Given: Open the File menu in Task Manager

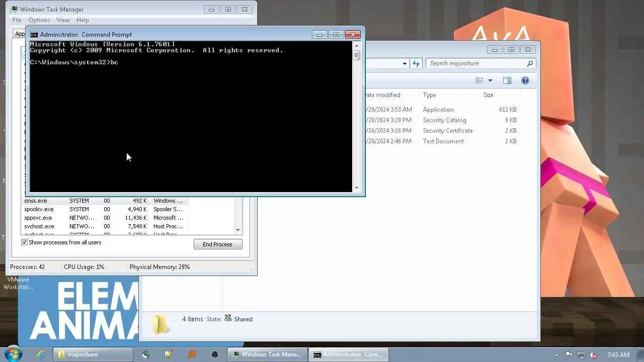Looking at the screenshot, I should [17, 20].
